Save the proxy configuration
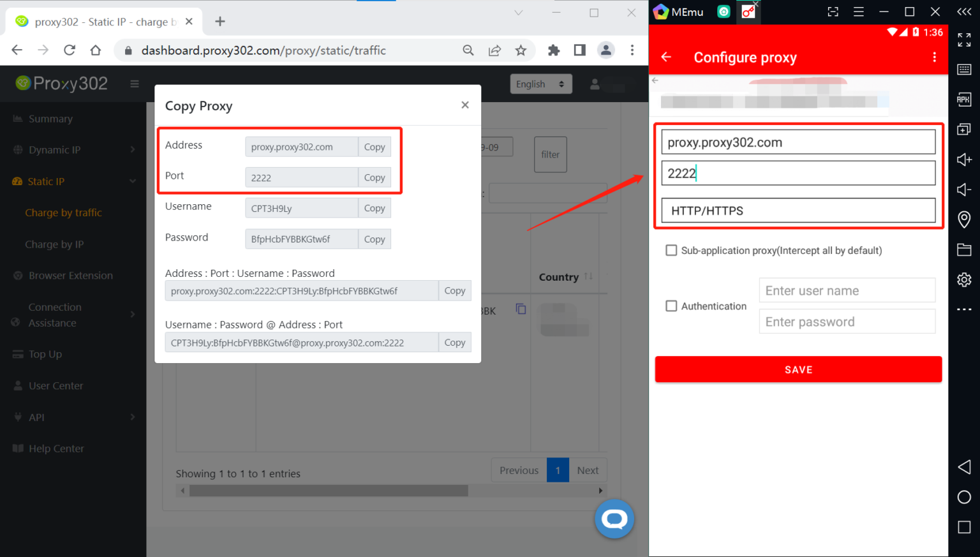Screen dimensions: 980x557 click(798, 369)
